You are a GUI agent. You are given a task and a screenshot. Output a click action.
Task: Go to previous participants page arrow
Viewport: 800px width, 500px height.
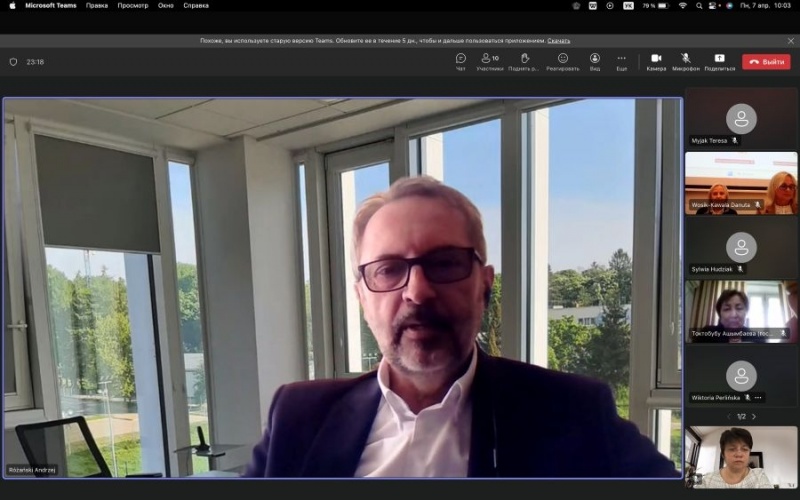click(728, 416)
